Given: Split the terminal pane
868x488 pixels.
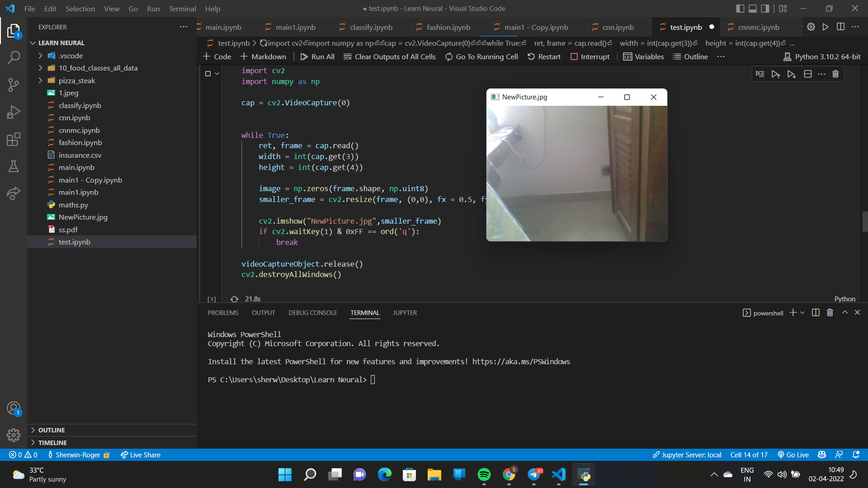Looking at the screenshot, I should [815, 312].
